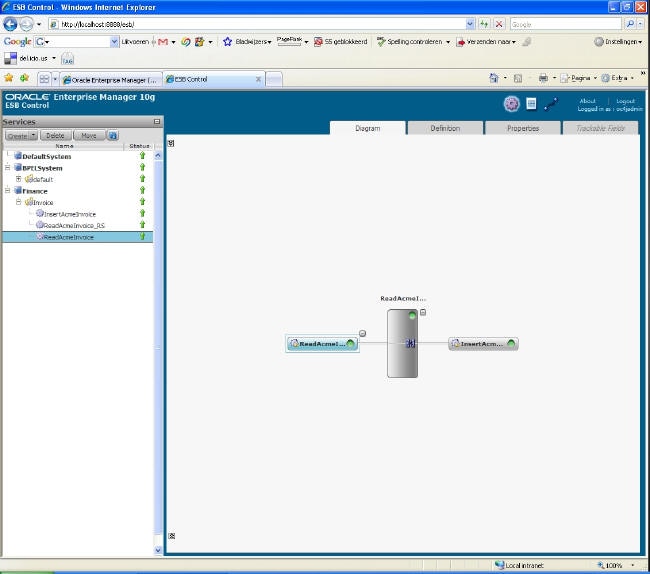Collapse the ReadAcmeI... routing service group
This screenshot has width=650, height=574.
click(423, 312)
